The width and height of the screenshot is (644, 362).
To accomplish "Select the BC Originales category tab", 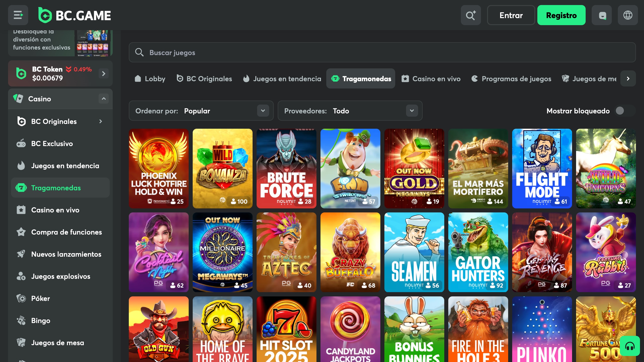I will pyautogui.click(x=204, y=79).
